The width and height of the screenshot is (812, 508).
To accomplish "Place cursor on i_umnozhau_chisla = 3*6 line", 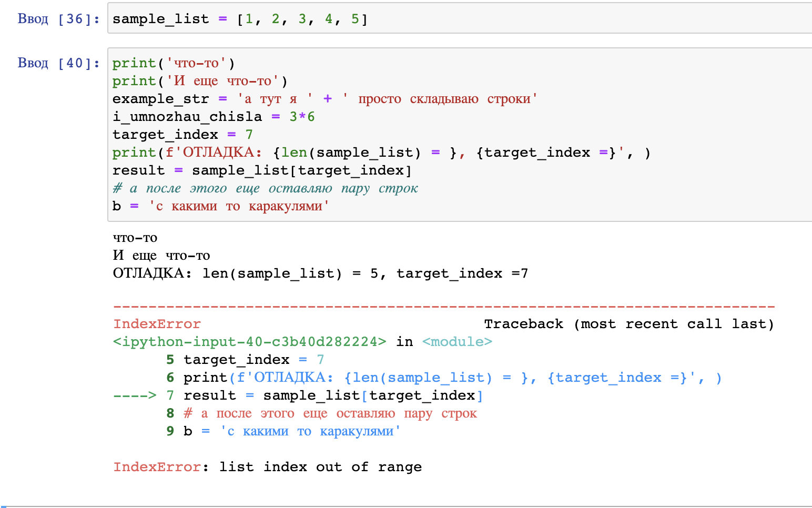I will tap(213, 117).
